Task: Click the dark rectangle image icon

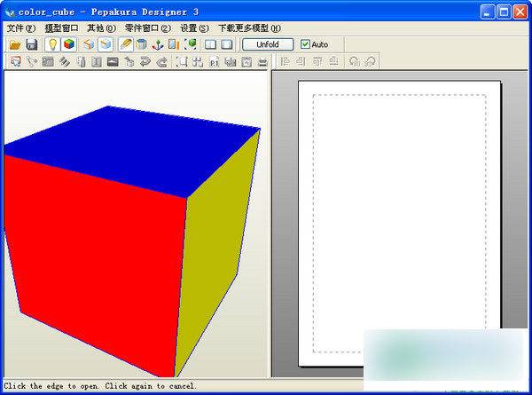Action: [x=113, y=62]
